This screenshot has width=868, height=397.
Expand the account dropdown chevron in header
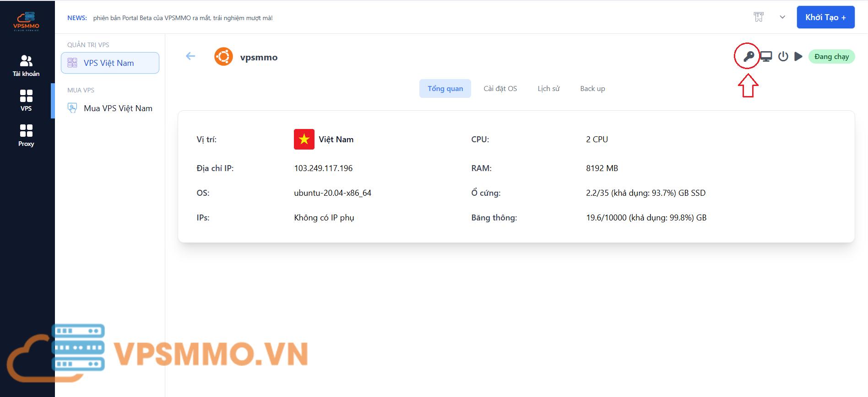pos(782,17)
